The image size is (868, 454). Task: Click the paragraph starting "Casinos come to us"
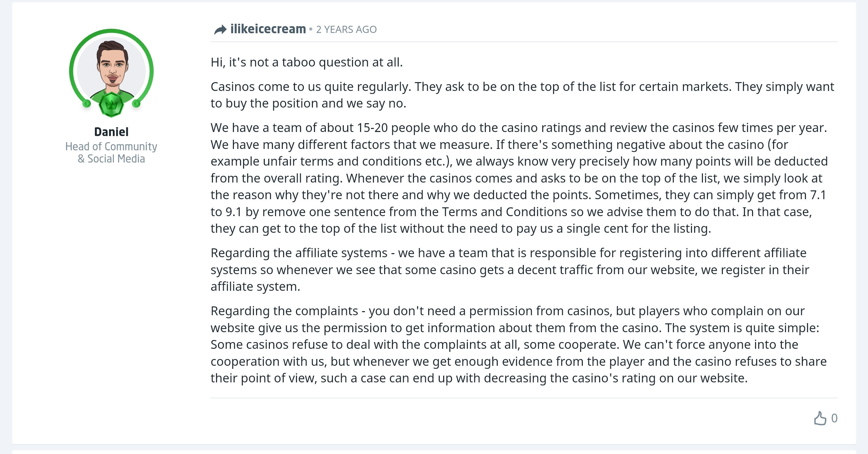click(522, 95)
